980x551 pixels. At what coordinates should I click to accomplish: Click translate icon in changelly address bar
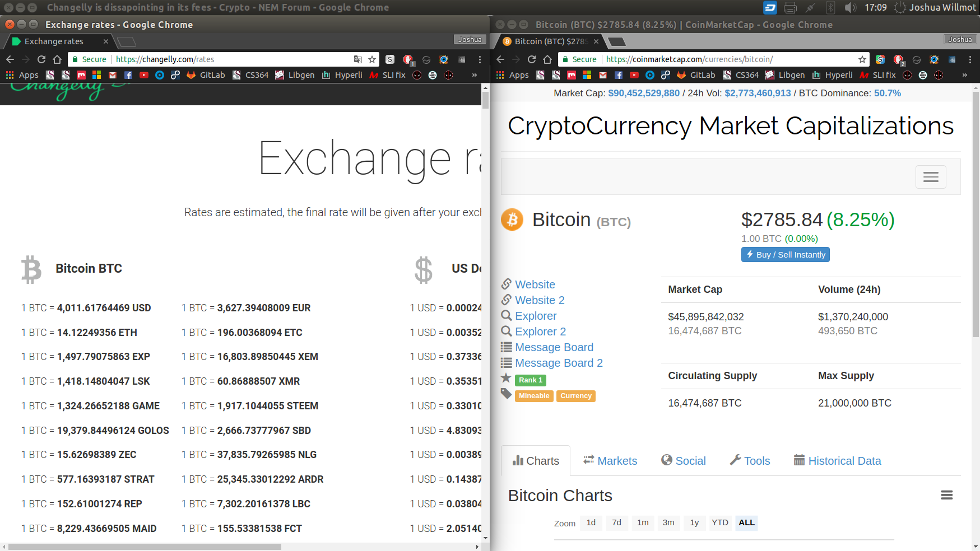(358, 59)
